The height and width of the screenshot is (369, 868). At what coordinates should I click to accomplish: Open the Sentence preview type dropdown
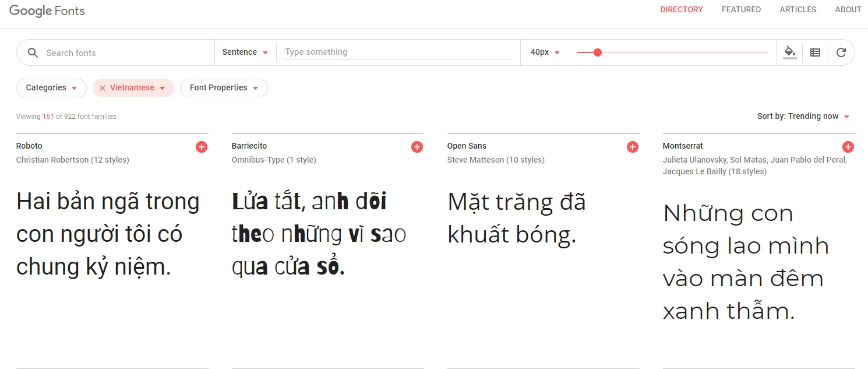coord(245,52)
